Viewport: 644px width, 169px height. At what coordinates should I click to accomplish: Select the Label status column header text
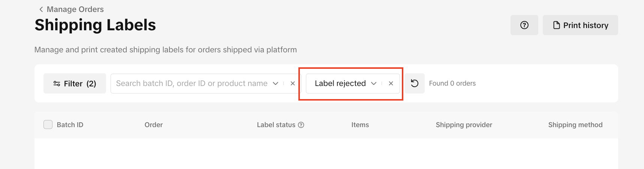tap(276, 125)
